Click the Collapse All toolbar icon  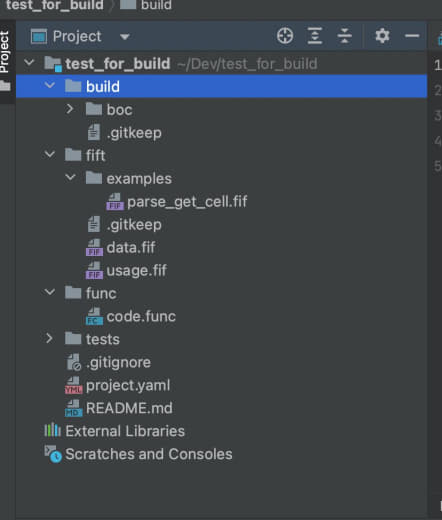[344, 36]
